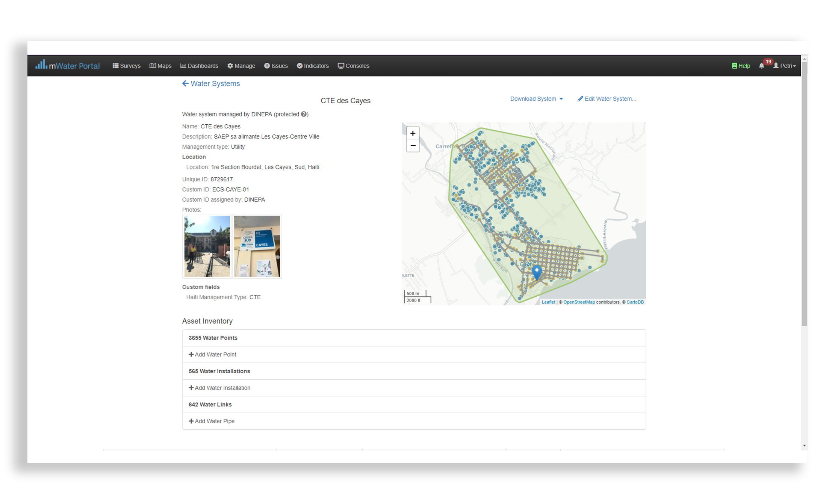Click the protected help question mark icon
Screen dimensions: 835x504
coord(304,114)
